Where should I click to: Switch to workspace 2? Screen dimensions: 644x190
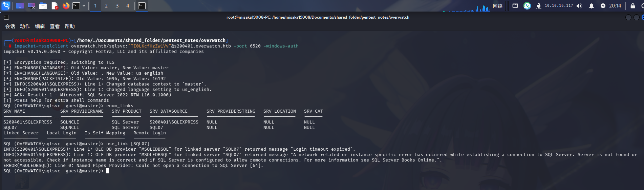(x=106, y=6)
